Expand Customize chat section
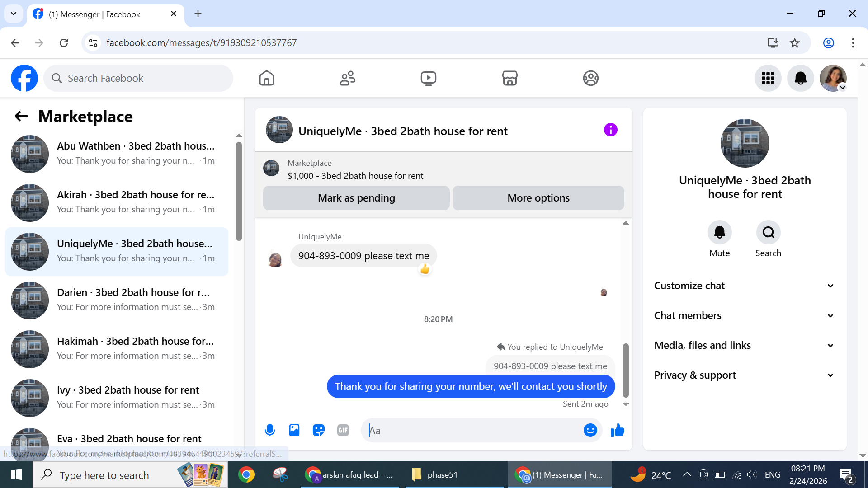The width and height of the screenshot is (868, 488). [744, 286]
